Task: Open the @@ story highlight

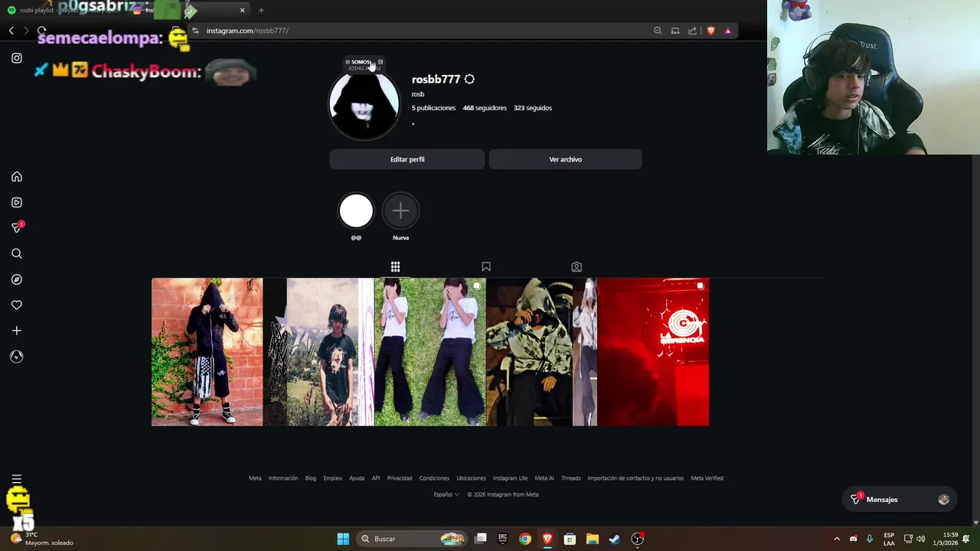Action: [x=356, y=211]
